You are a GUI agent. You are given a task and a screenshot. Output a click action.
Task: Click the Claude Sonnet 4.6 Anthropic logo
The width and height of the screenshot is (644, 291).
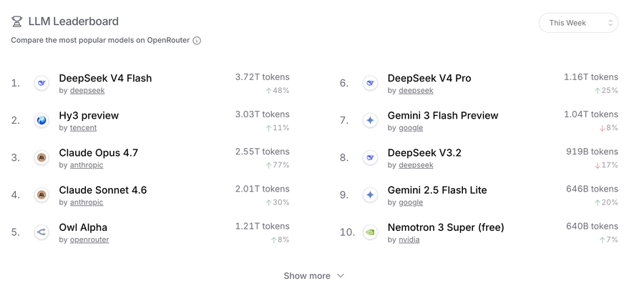click(42, 195)
